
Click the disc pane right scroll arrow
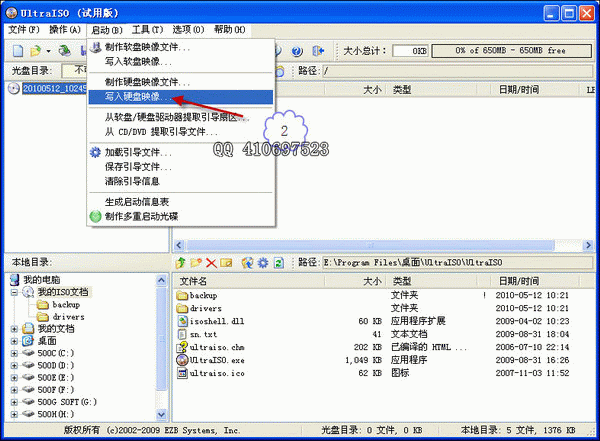pyautogui.click(x=588, y=245)
